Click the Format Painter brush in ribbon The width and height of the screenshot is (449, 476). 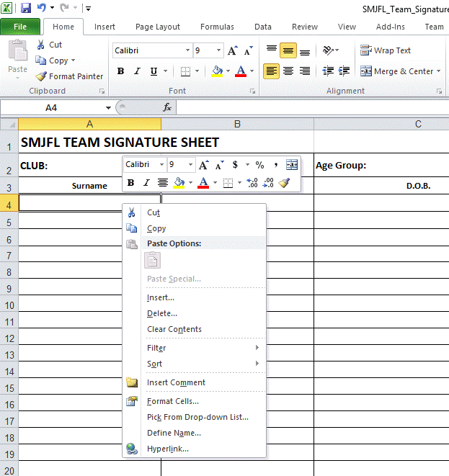(x=42, y=76)
